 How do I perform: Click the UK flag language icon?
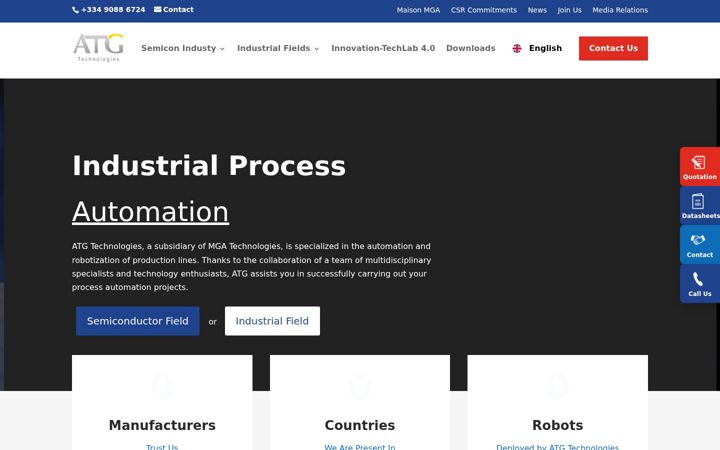click(x=517, y=48)
